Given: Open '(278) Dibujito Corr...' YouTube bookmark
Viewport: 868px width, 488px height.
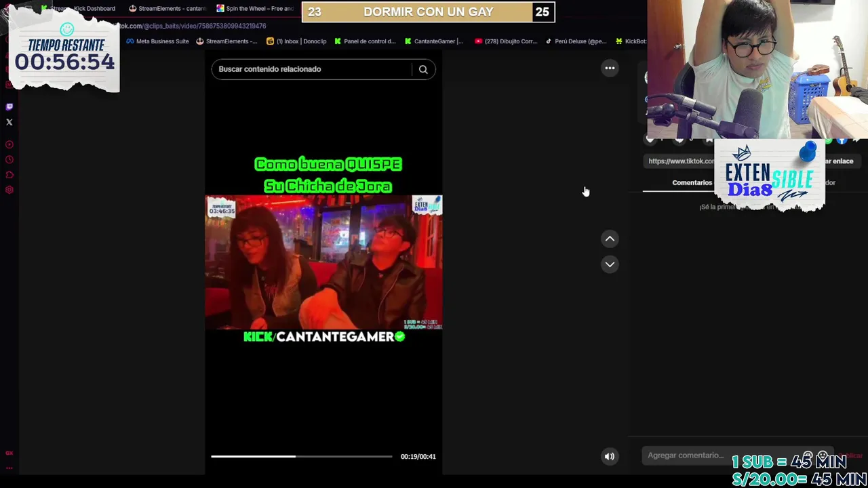Looking at the screenshot, I should (x=506, y=41).
